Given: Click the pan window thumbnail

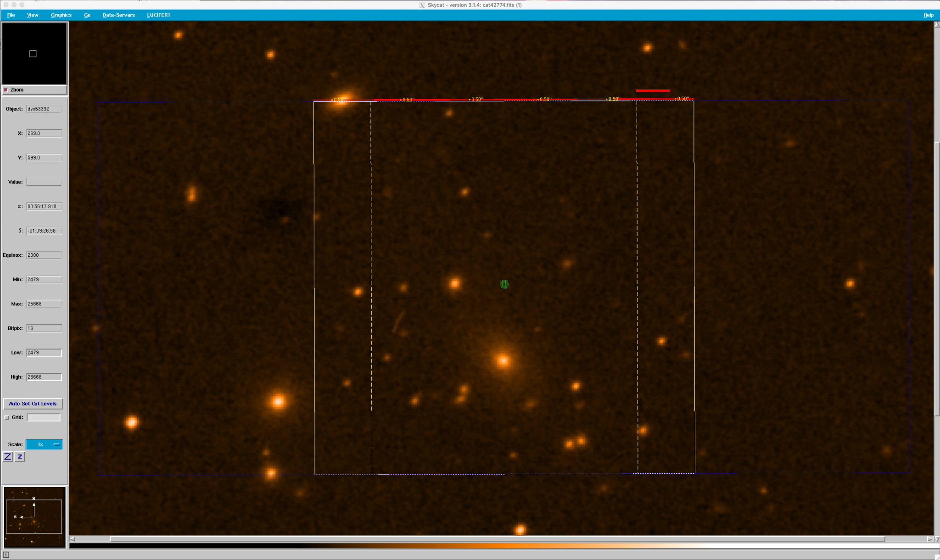Looking at the screenshot, I should [x=34, y=517].
